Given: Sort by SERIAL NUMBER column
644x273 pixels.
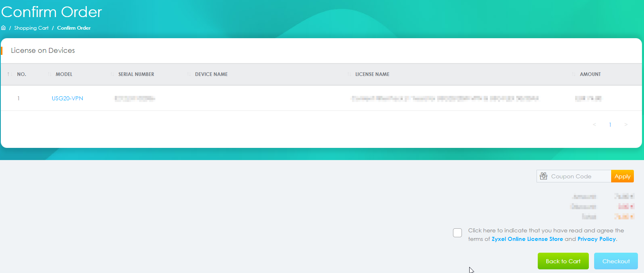Looking at the screenshot, I should [136, 74].
